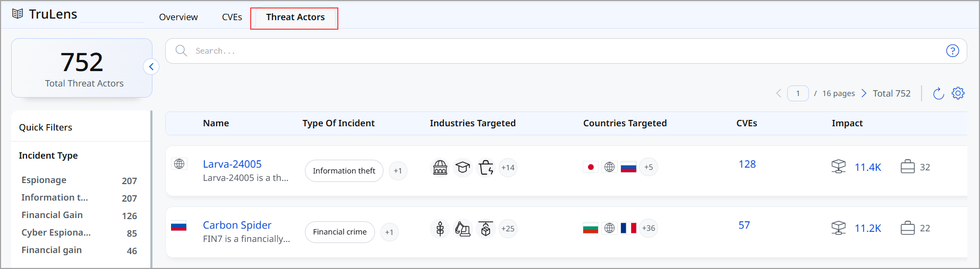Screen dimensions: 980x269
Task: Go to the next page arrow
Action: pyautogui.click(x=864, y=93)
